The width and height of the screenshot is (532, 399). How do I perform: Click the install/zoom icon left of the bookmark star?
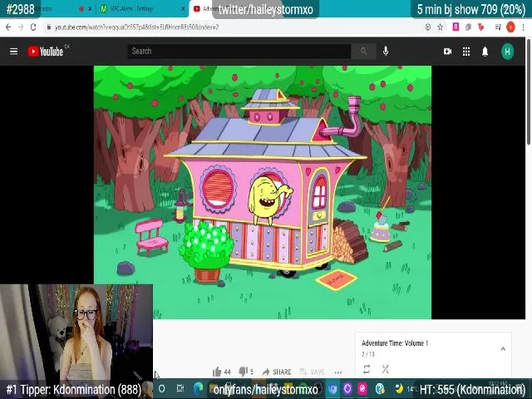pyautogui.click(x=427, y=27)
